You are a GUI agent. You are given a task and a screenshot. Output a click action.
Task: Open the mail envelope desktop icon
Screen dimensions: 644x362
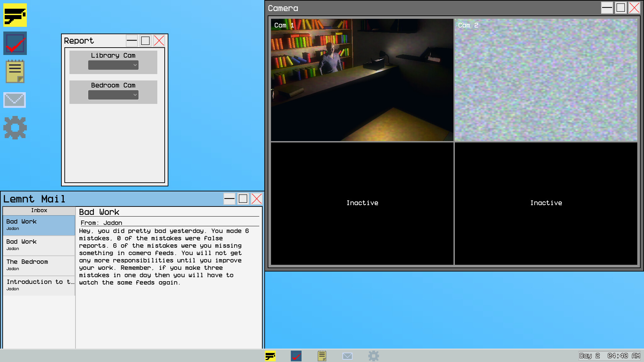point(15,100)
